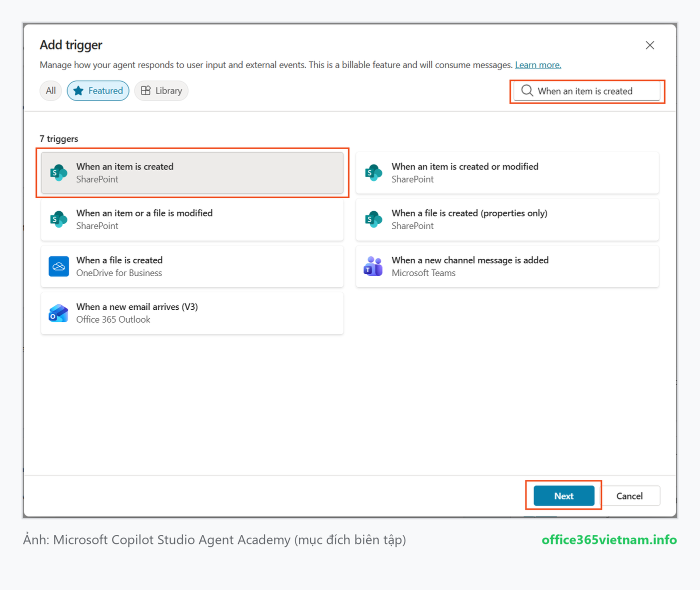Select "When a new channel message is added"
700x590 pixels.
point(507,266)
